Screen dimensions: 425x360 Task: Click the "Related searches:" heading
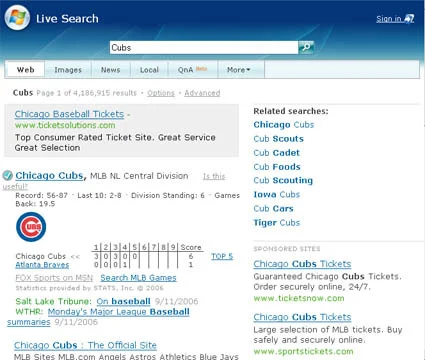pyautogui.click(x=291, y=111)
